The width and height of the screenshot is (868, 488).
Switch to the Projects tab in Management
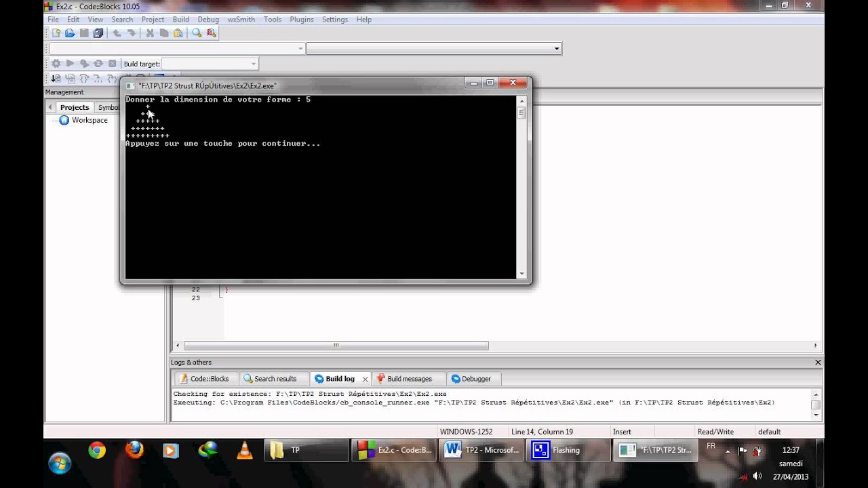point(75,107)
